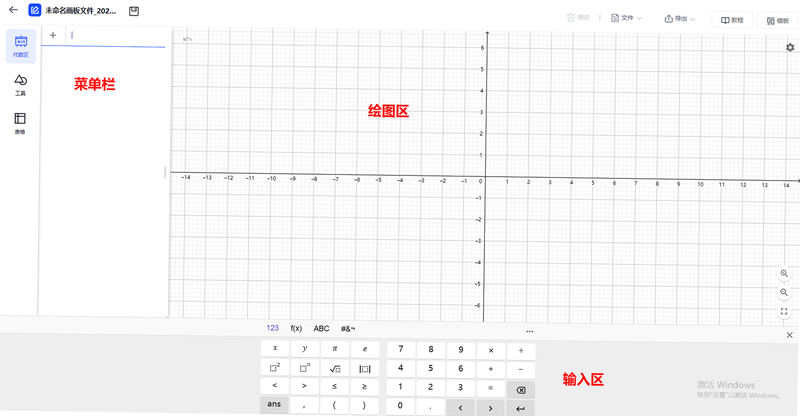Click number 8 on the keypad

[x=431, y=350]
